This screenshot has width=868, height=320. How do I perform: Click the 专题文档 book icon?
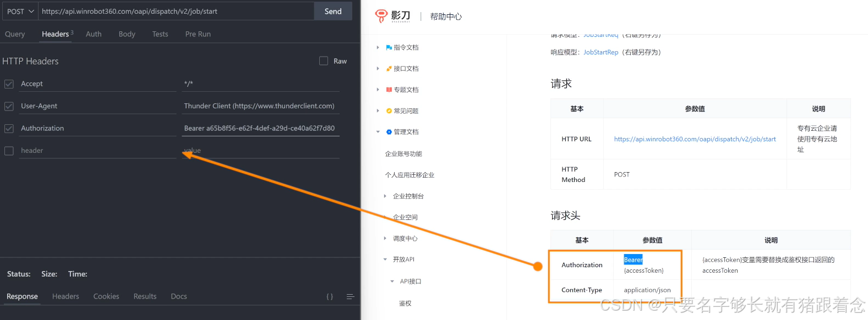[x=389, y=90]
